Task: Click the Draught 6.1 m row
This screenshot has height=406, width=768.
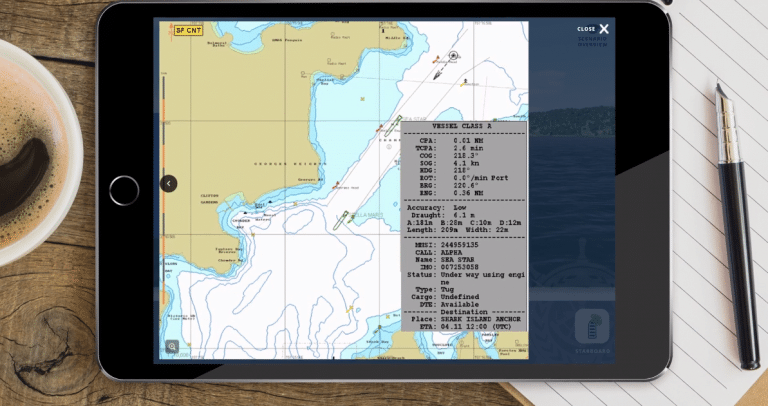Action: click(x=443, y=215)
